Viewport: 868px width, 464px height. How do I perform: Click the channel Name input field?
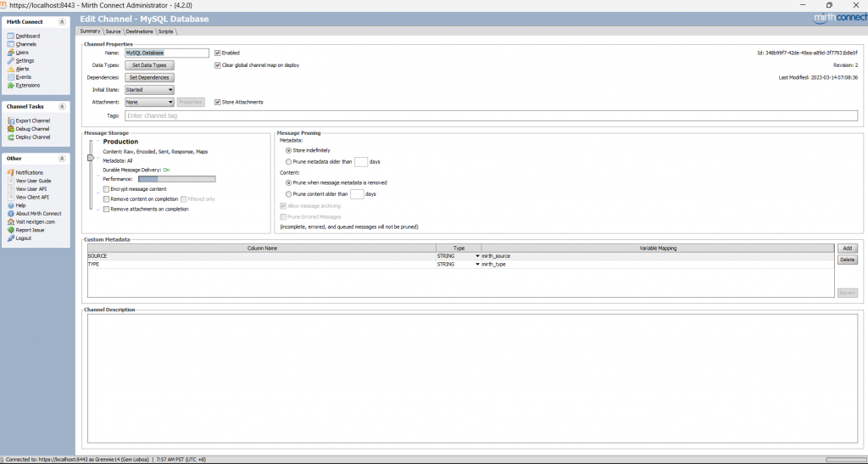[x=167, y=53]
